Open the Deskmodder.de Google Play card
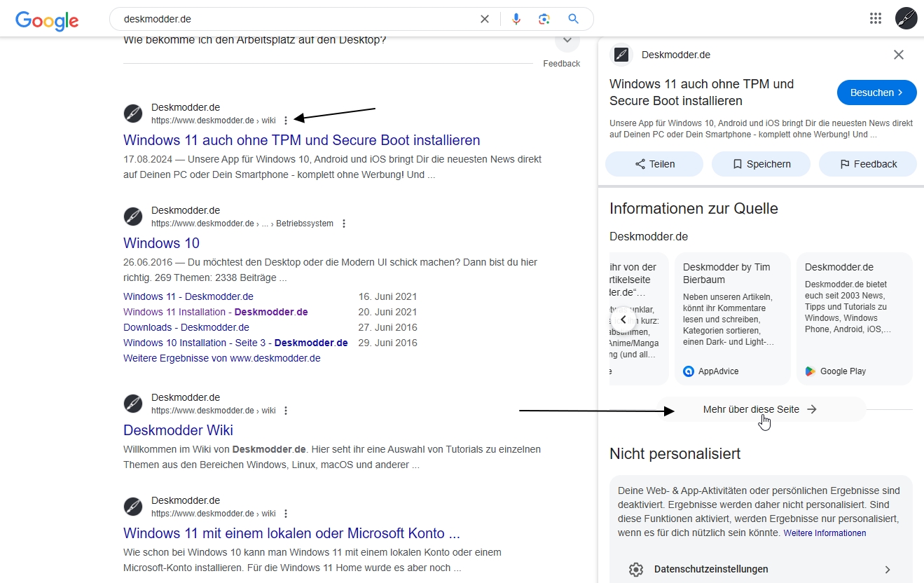Viewport: 924px width, 583px height. 855,319
